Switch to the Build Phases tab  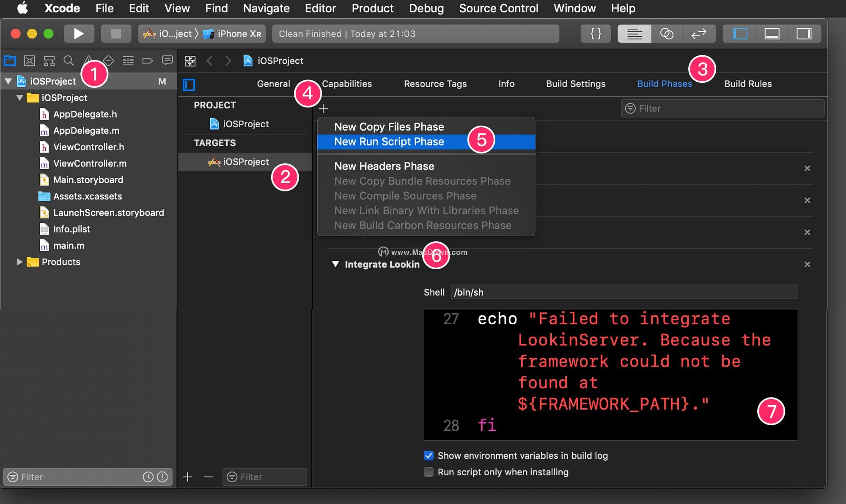point(665,84)
